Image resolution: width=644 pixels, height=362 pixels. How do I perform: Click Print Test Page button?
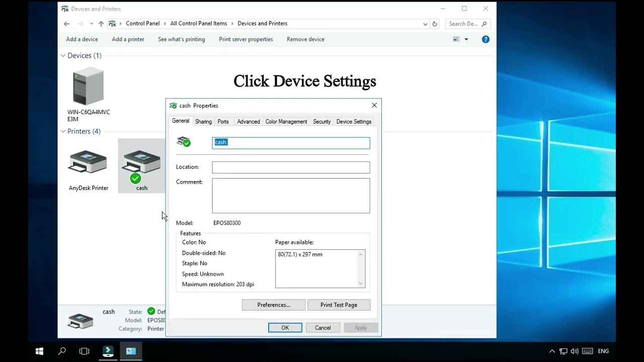coord(339,305)
